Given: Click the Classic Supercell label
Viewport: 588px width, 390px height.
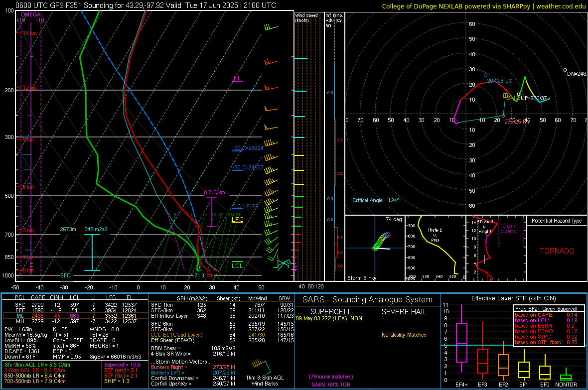Looking at the screenshot, I should (509, 229).
